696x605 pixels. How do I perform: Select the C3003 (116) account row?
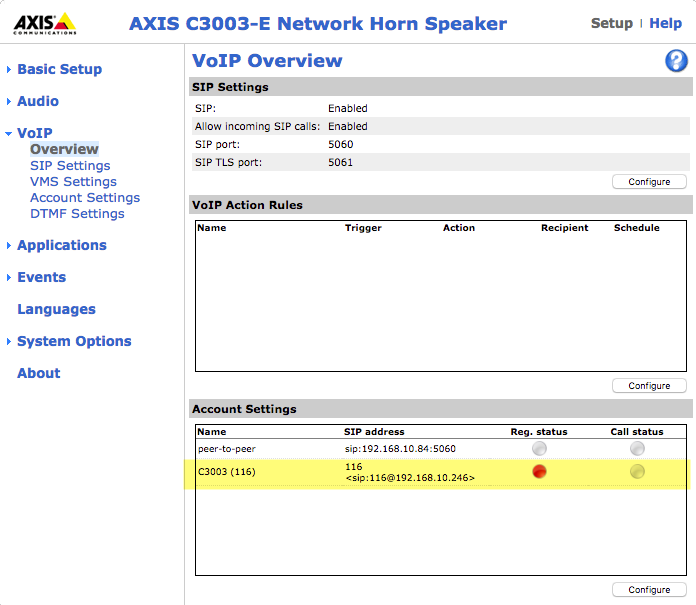pyautogui.click(x=441, y=472)
